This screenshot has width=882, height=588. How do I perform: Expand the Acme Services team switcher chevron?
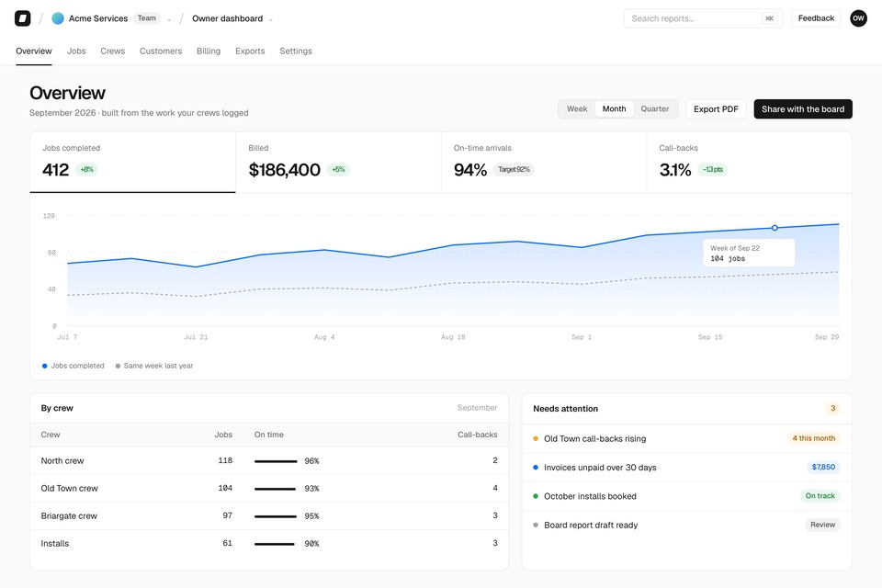point(169,19)
